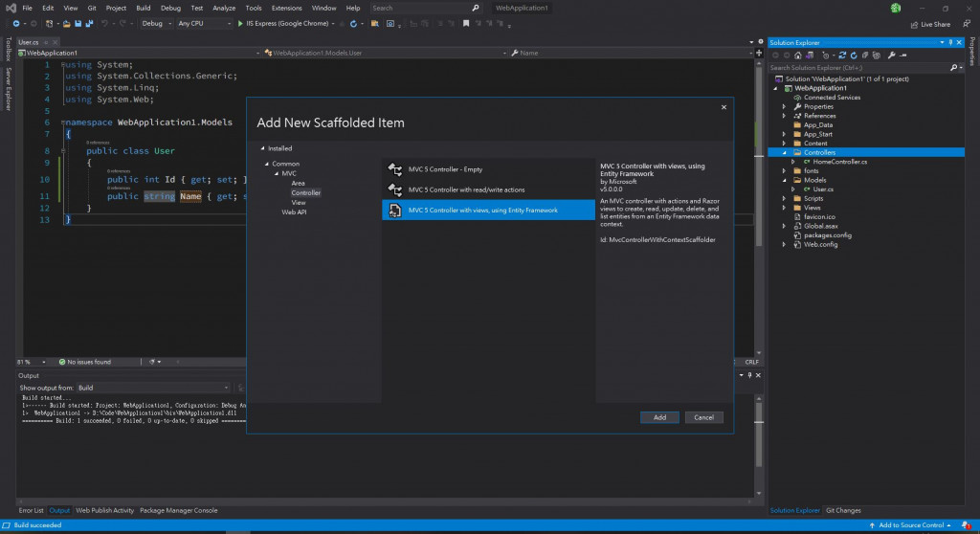Screen dimensions: 980x534
Task: Start debugging with green IIS Express play icon
Action: coord(240,24)
